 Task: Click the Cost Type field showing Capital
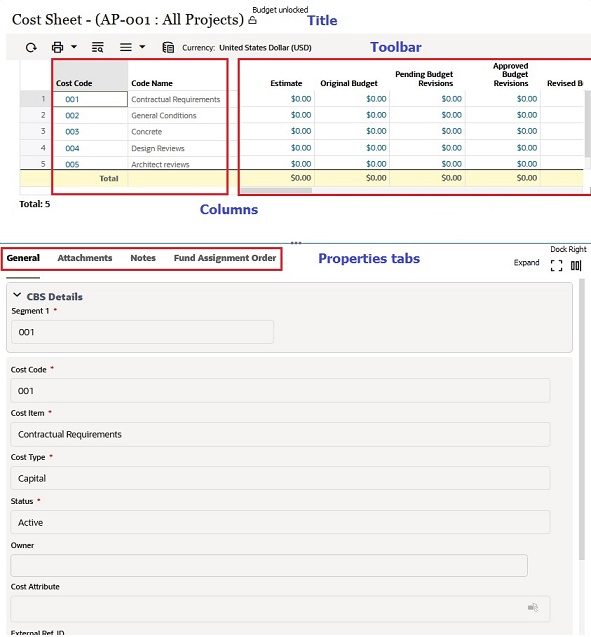pyautogui.click(x=280, y=478)
